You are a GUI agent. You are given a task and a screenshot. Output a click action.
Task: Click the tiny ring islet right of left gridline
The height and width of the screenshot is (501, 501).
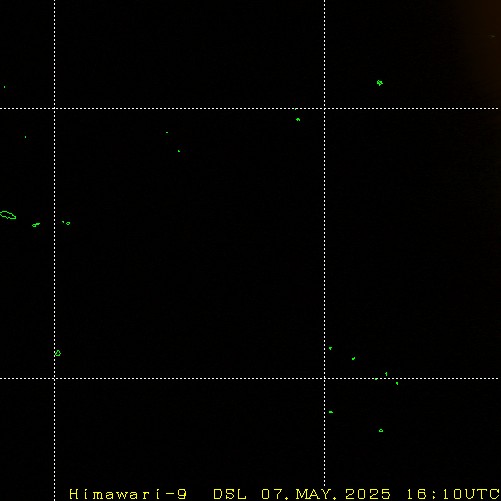(68, 223)
